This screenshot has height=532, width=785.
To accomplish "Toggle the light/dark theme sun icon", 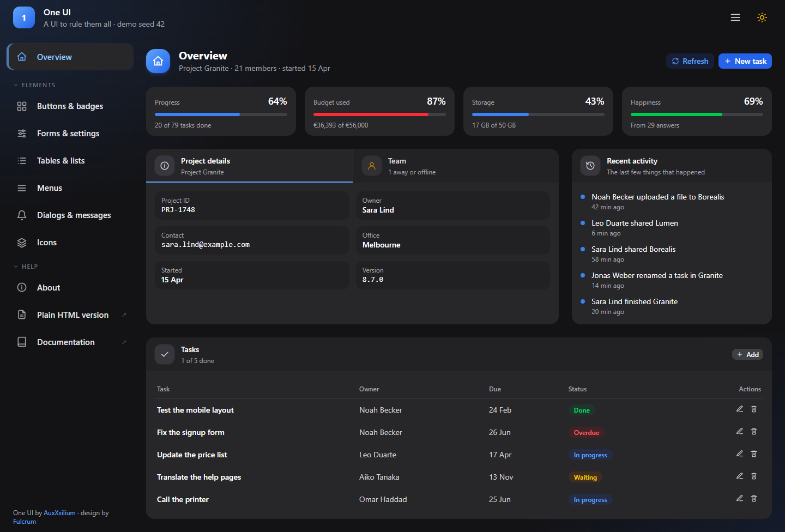I will (762, 17).
